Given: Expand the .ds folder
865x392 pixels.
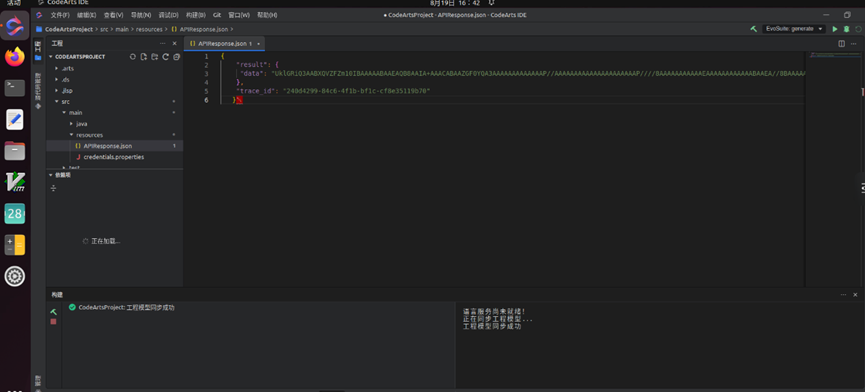Looking at the screenshot, I should click(57, 79).
